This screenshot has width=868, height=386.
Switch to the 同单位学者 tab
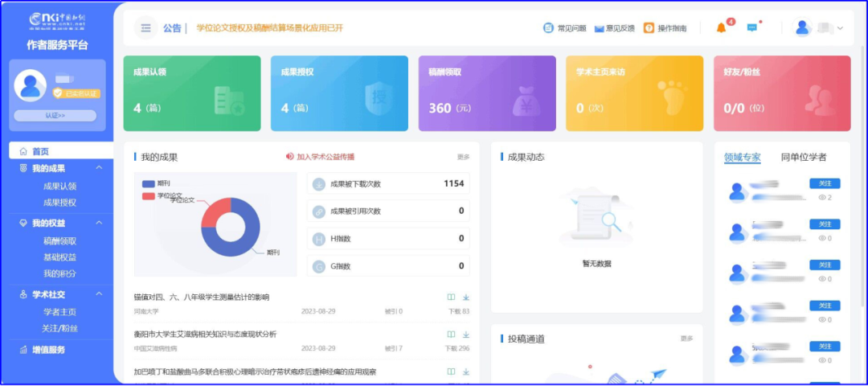tap(803, 157)
